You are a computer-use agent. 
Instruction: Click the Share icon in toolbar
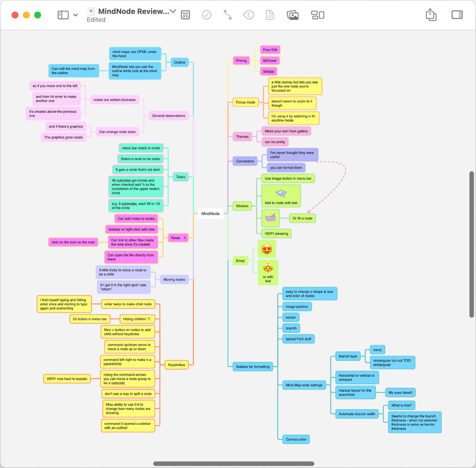431,15
